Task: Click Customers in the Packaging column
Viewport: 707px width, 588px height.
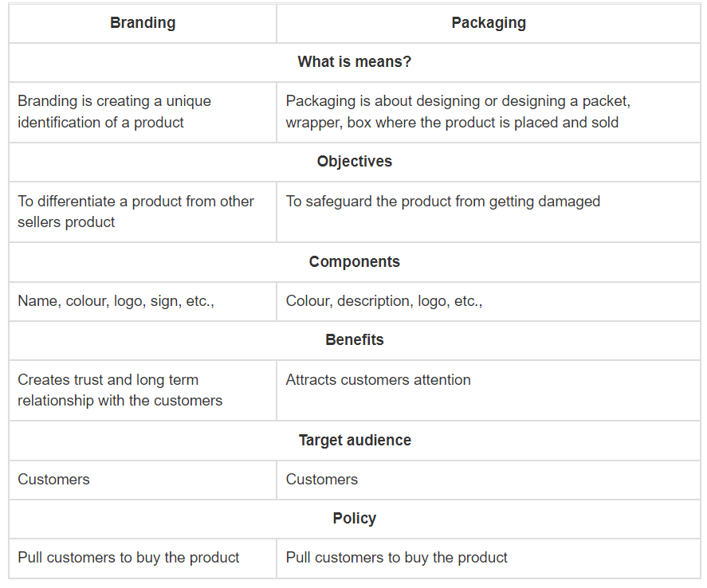Action: point(322,479)
